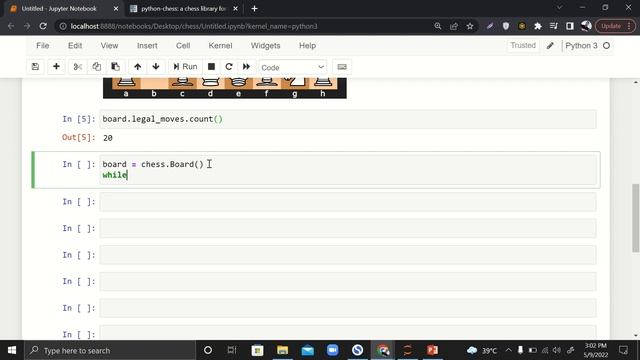Screen dimensions: 640x360
Task: Open the Microsoft Store taskbar icon
Action: coord(257,350)
